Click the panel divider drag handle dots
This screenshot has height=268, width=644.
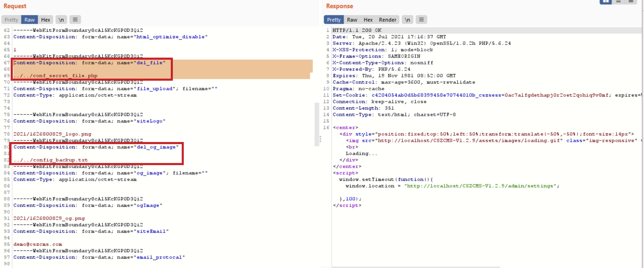pos(320,139)
